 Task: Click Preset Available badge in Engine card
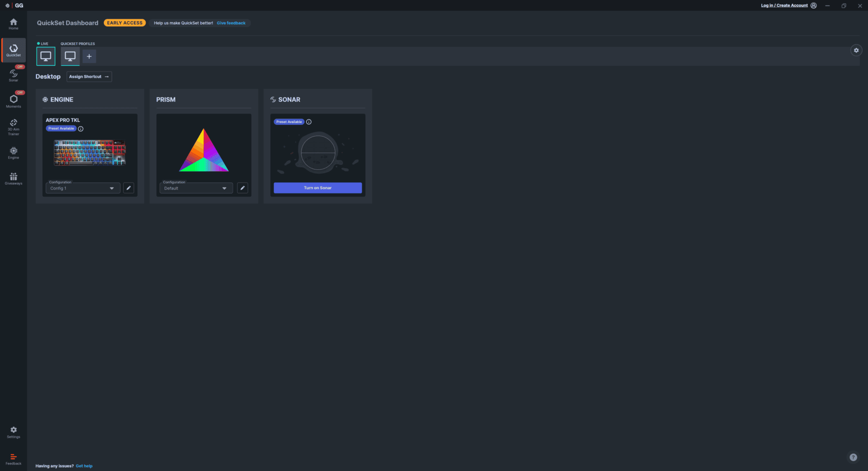[61, 129]
